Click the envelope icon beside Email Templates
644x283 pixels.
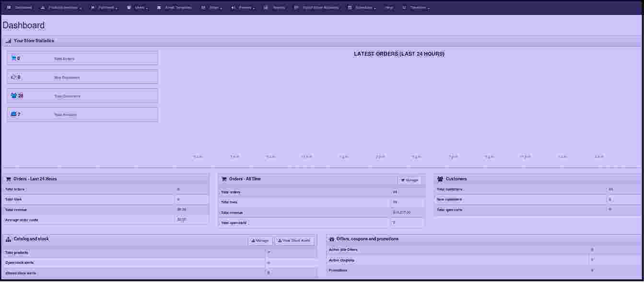159,8
